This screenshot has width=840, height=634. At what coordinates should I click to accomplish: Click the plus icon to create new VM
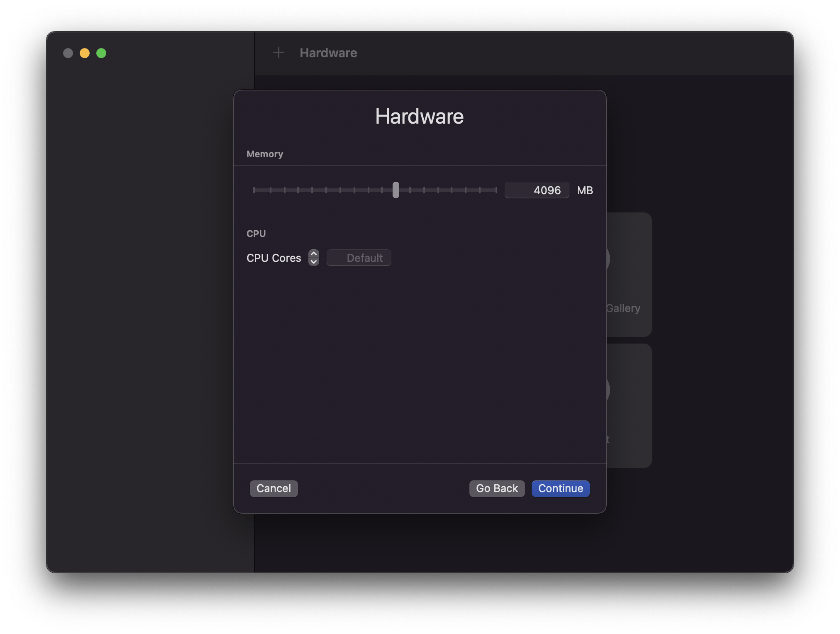point(278,53)
